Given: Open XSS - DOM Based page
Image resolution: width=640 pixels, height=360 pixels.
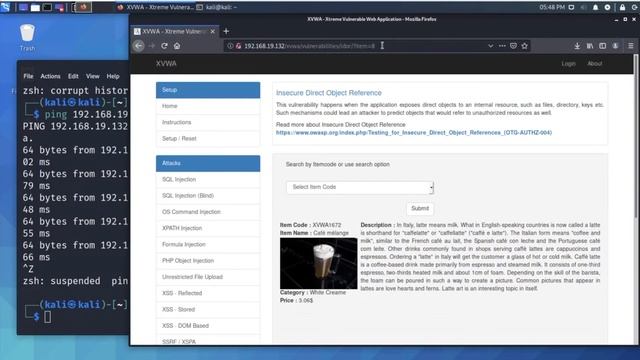Looking at the screenshot, I should click(208, 326).
